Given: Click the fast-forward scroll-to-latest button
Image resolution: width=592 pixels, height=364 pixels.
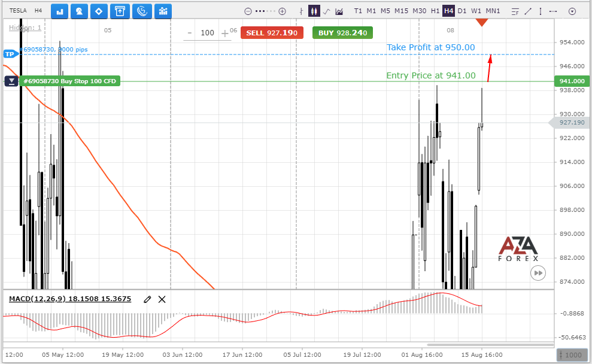Looking at the screenshot, I should click(x=538, y=273).
